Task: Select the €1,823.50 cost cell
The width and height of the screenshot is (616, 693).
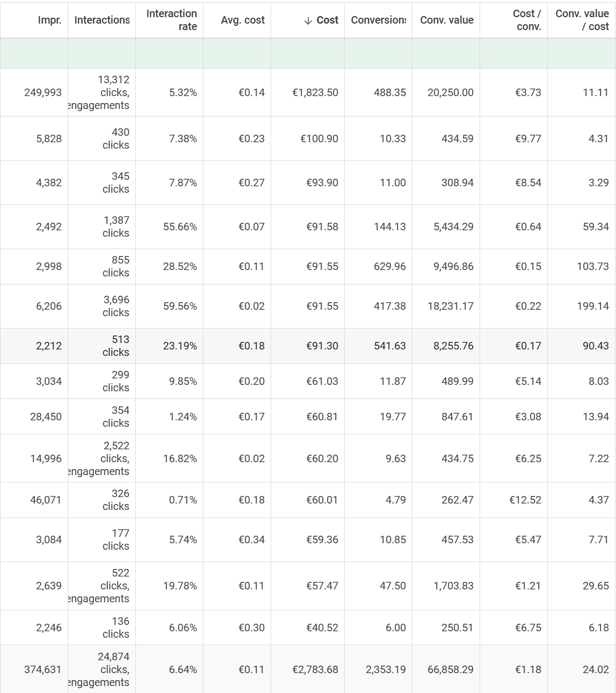Action: pos(315,92)
